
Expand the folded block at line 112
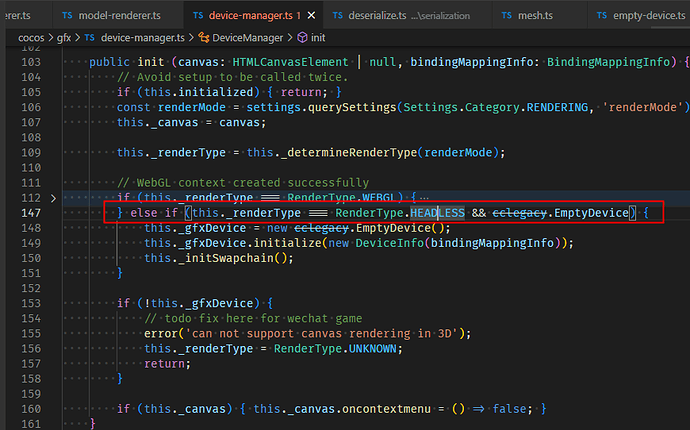pos(53,198)
